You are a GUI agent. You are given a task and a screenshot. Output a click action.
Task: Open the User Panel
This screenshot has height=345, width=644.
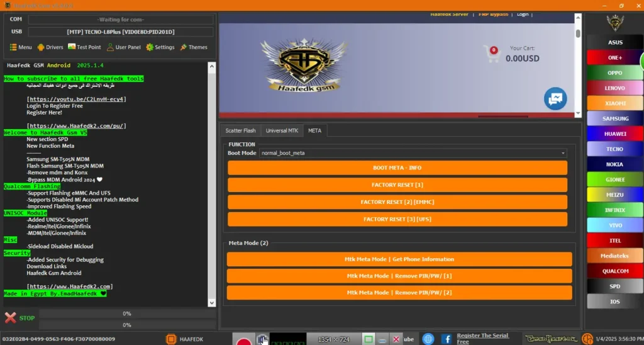pyautogui.click(x=124, y=47)
